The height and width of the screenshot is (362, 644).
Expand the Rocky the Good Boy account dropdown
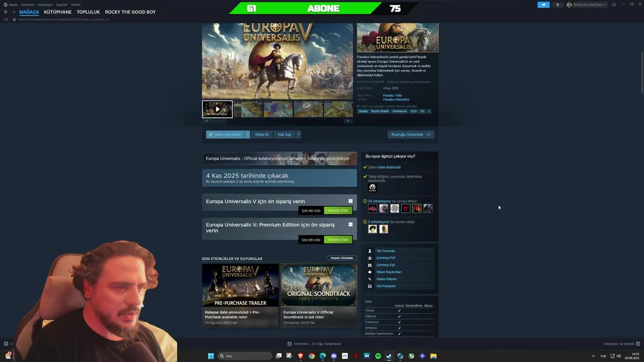tap(587, 5)
